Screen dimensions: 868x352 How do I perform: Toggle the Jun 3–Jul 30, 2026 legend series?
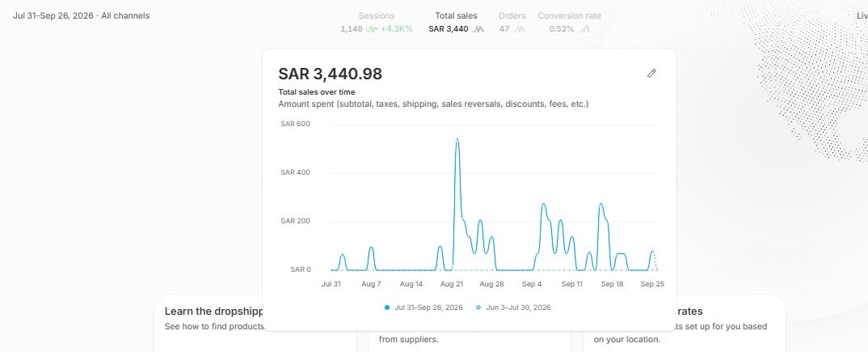(x=513, y=307)
